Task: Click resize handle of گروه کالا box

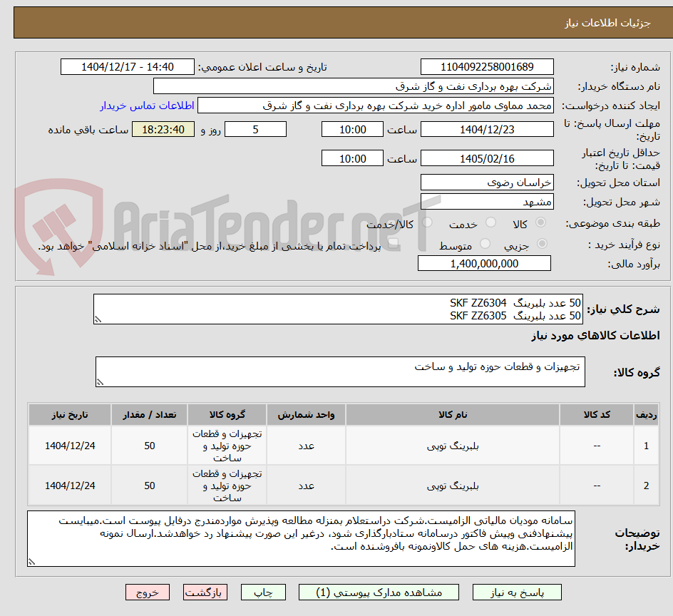Action: (x=100, y=382)
